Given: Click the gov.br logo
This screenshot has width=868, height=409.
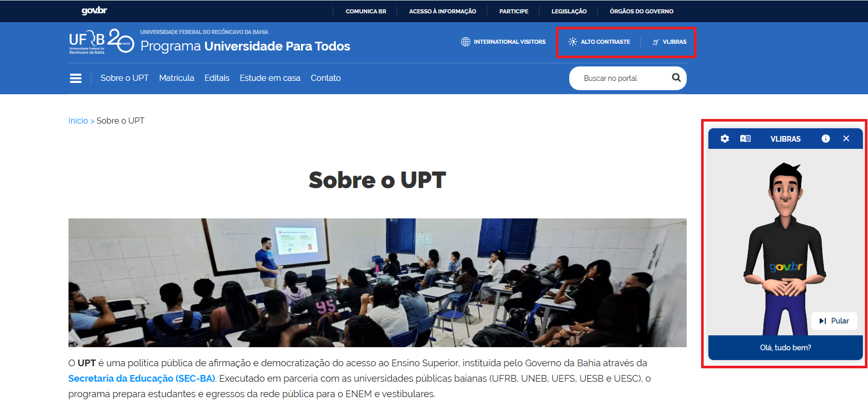Looking at the screenshot, I should click(94, 11).
